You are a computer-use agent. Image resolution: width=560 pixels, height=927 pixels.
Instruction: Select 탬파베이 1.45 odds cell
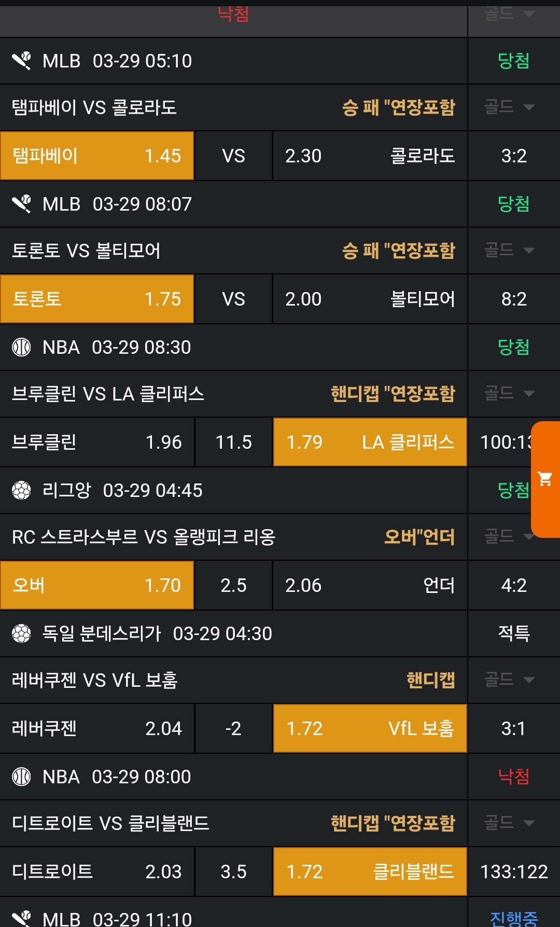97,156
